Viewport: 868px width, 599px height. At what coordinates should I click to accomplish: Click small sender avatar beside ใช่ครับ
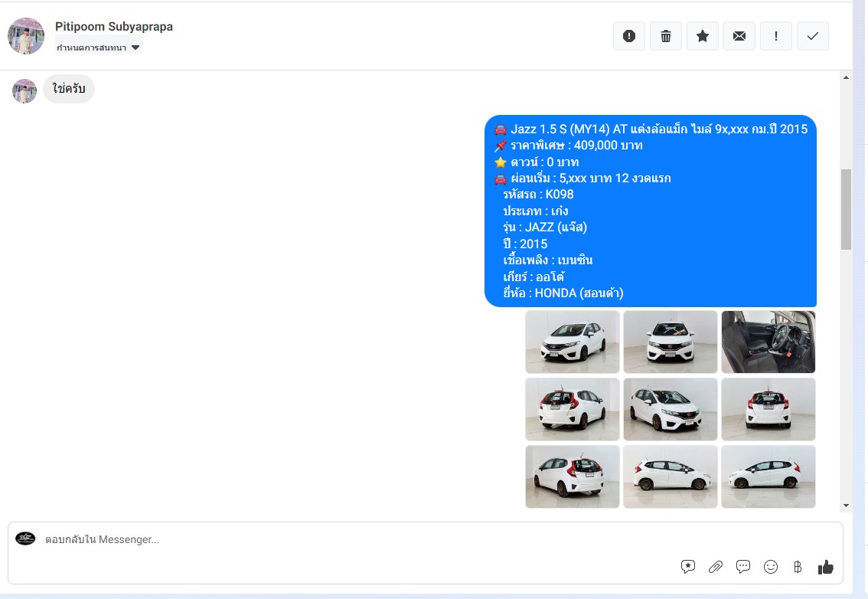[24, 91]
